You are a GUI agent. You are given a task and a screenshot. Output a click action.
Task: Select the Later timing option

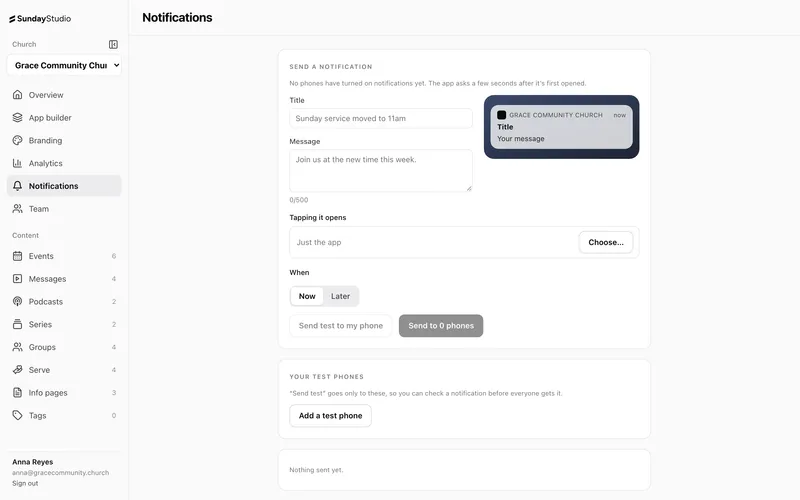(340, 296)
